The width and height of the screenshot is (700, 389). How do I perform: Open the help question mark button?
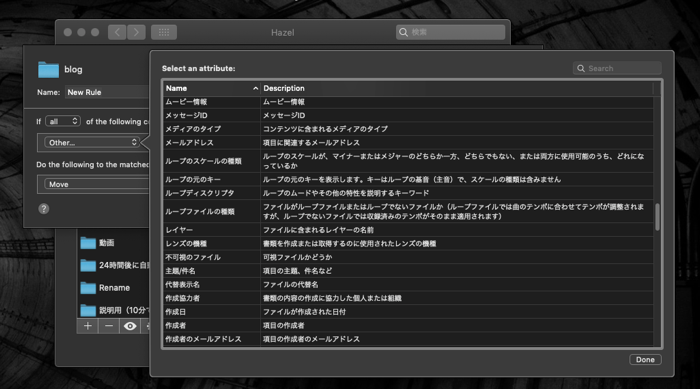coord(44,209)
